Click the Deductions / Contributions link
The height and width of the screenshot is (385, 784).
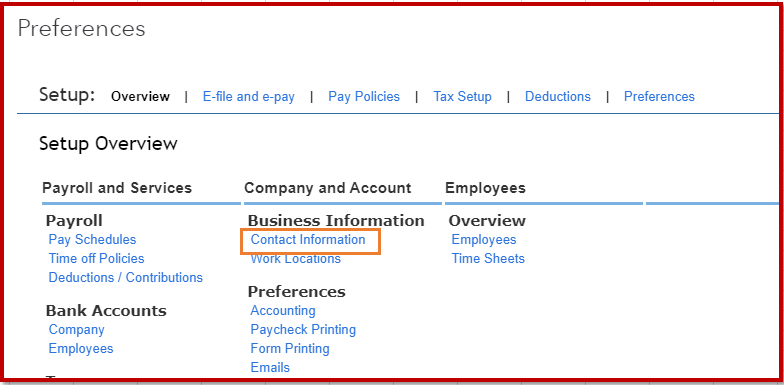click(x=126, y=278)
